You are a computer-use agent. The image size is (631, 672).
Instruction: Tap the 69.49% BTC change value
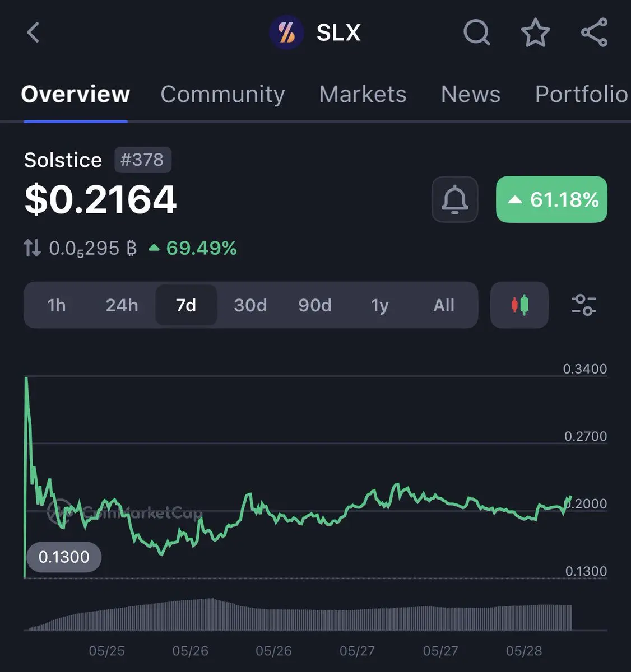193,248
